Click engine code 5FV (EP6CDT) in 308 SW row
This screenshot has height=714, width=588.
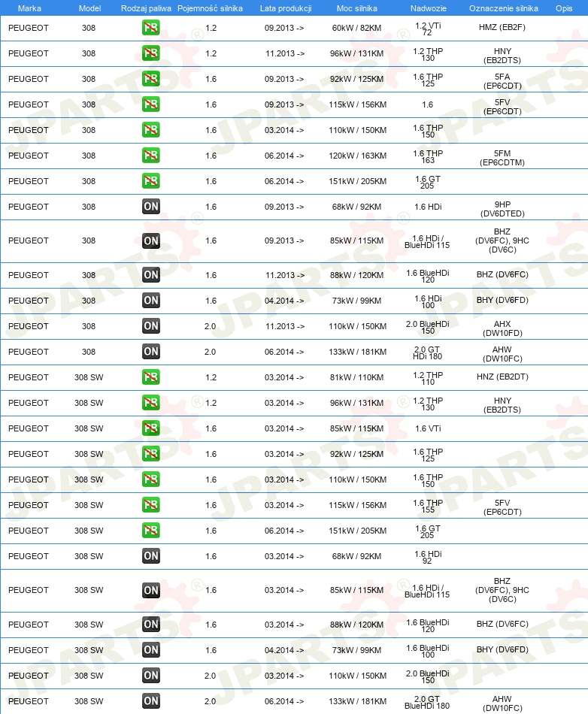coord(502,507)
